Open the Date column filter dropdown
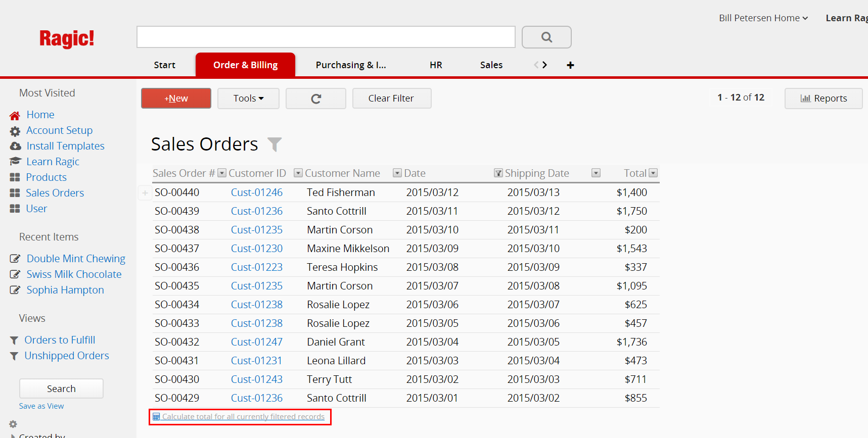Screen dimensions: 868x438 [x=498, y=173]
